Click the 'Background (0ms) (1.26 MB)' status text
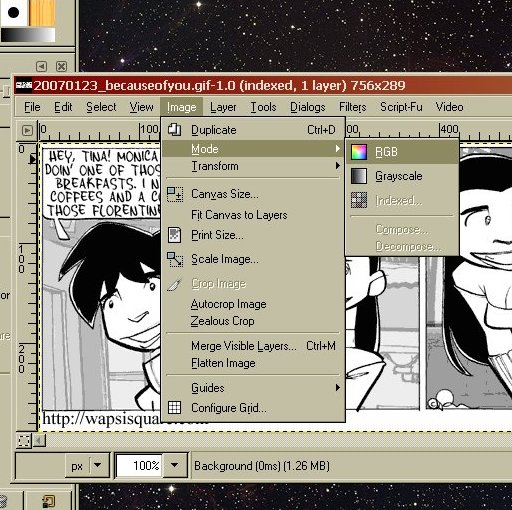This screenshot has height=510, width=512. click(262, 466)
